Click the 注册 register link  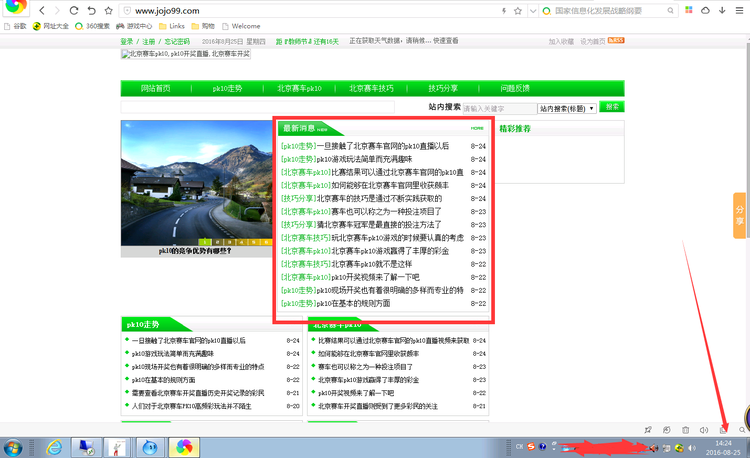pos(149,42)
